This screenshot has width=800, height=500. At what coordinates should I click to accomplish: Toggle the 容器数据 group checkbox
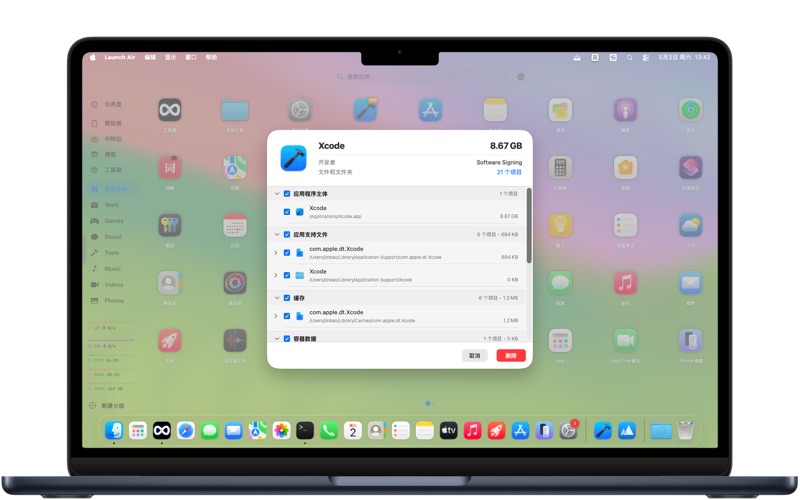(x=287, y=339)
